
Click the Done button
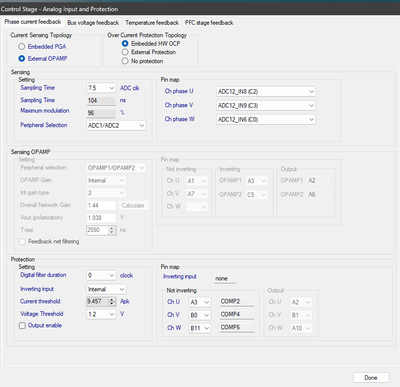click(371, 378)
